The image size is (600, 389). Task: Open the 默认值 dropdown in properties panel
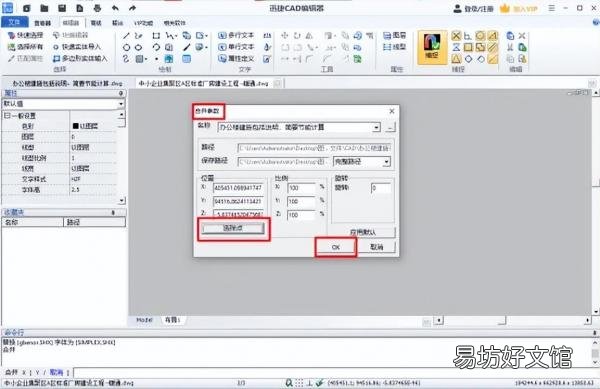[63, 104]
